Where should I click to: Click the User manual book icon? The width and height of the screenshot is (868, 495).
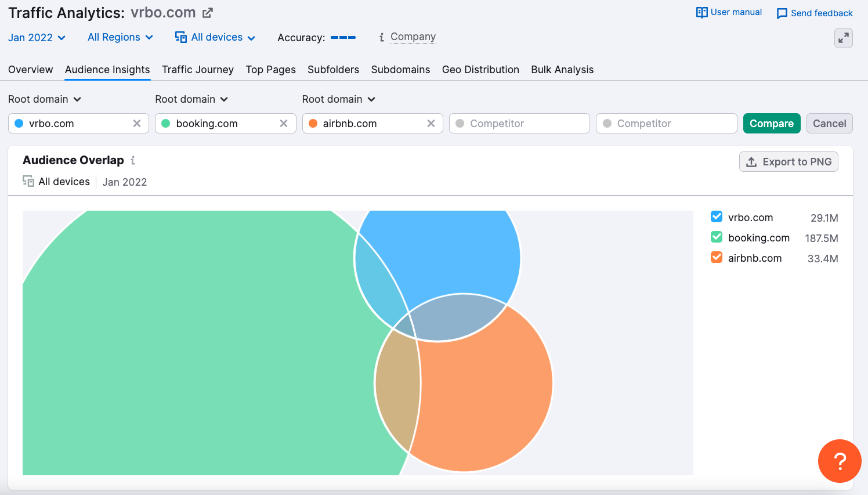point(702,12)
